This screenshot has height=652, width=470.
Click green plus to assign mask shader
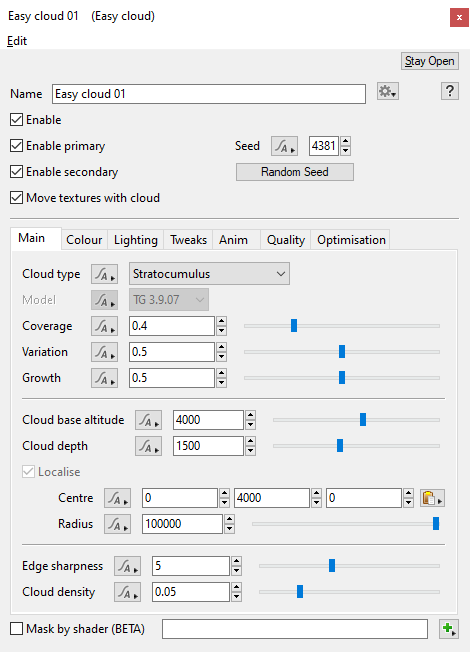pyautogui.click(x=449, y=629)
